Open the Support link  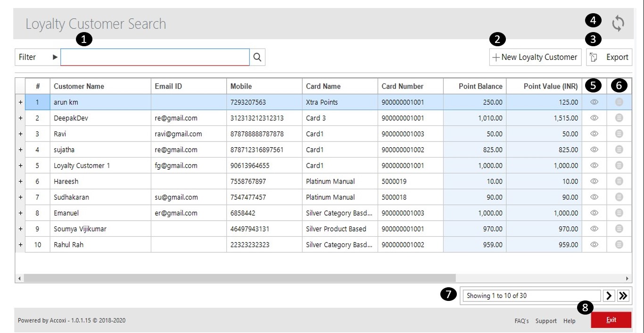[x=546, y=321]
